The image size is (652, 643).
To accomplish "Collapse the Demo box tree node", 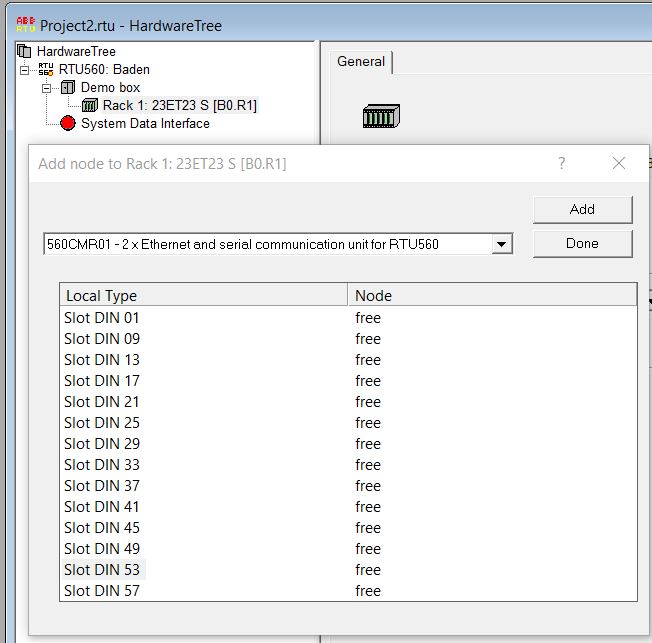I will (47, 88).
